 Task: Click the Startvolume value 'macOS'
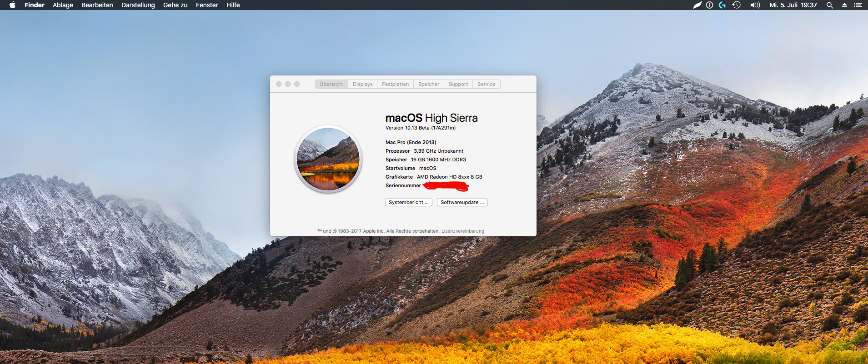(428, 168)
